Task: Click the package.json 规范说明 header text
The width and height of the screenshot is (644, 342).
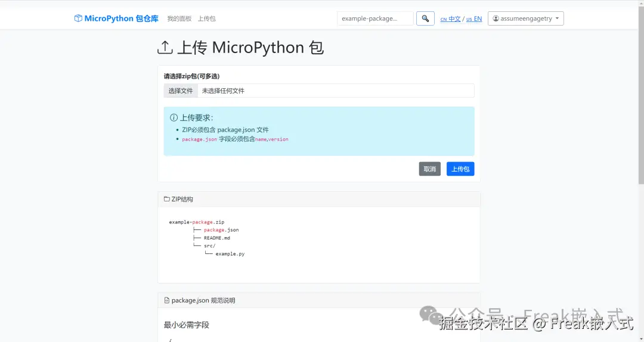Action: (203, 300)
